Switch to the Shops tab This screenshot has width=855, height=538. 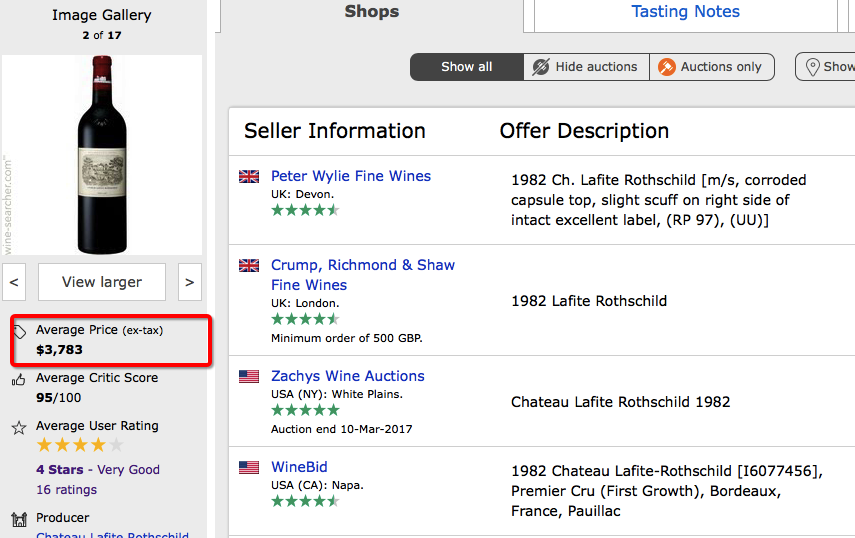pos(371,13)
